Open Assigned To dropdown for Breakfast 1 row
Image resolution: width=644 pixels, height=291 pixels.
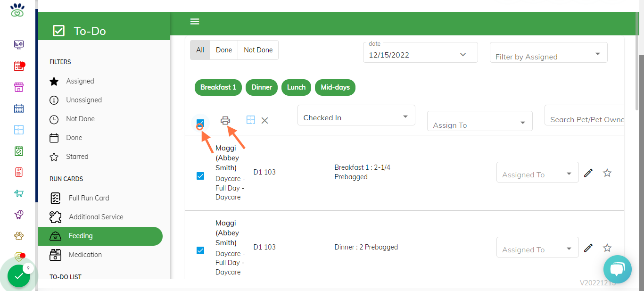[x=537, y=172]
